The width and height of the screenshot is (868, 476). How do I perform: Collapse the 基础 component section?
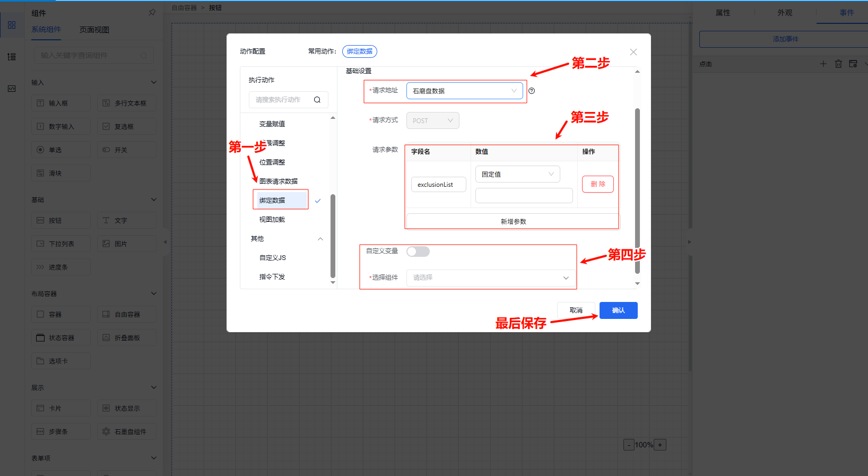[x=154, y=200]
